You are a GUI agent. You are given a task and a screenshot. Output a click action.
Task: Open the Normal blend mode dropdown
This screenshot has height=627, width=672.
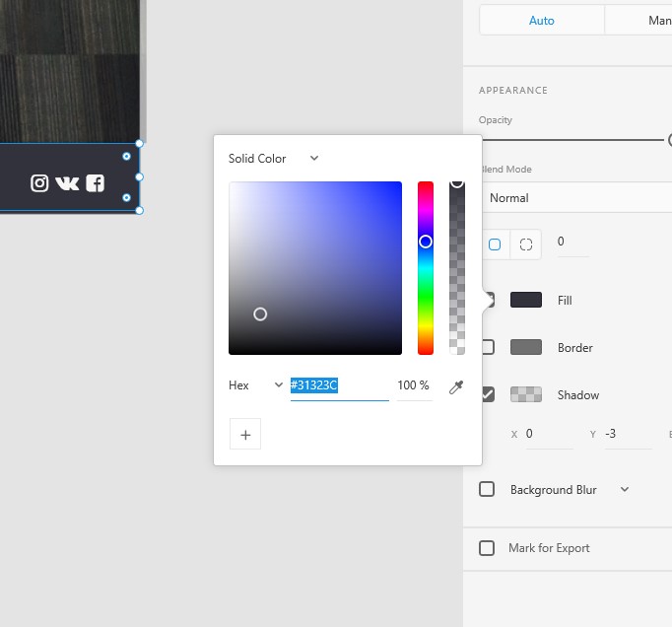pos(576,198)
